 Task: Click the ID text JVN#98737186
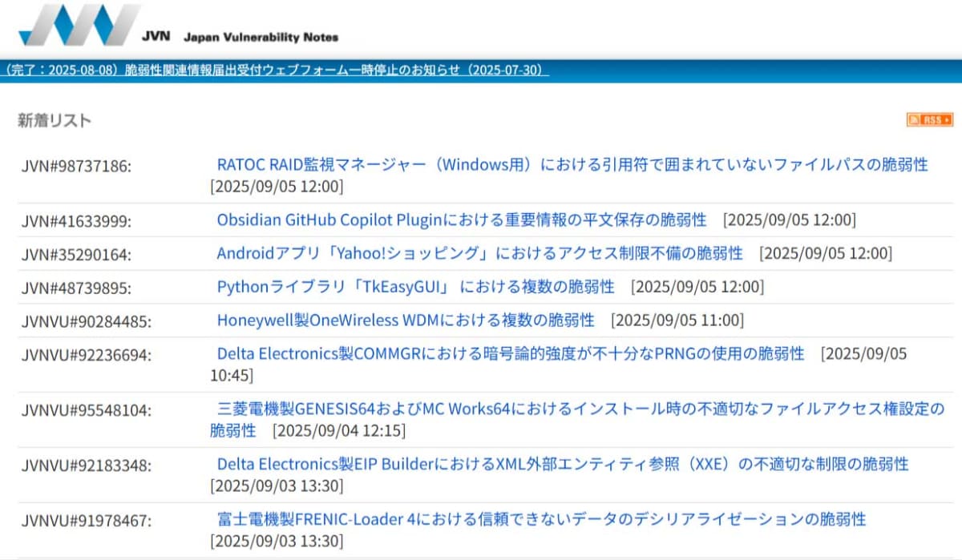point(76,166)
